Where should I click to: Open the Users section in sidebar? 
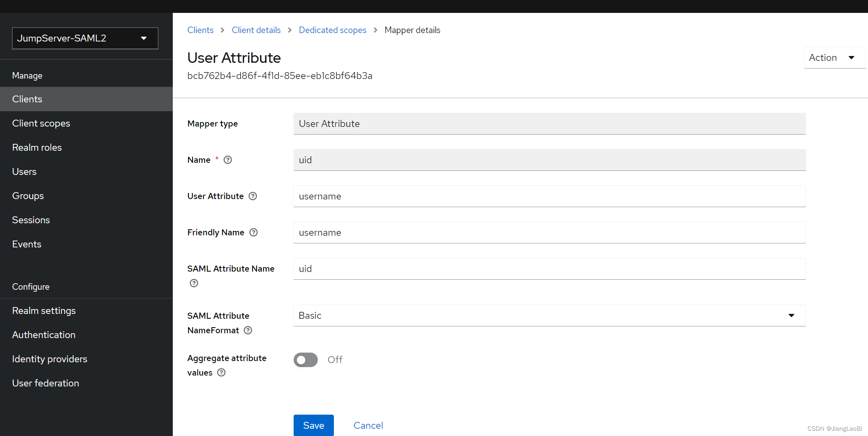(24, 171)
